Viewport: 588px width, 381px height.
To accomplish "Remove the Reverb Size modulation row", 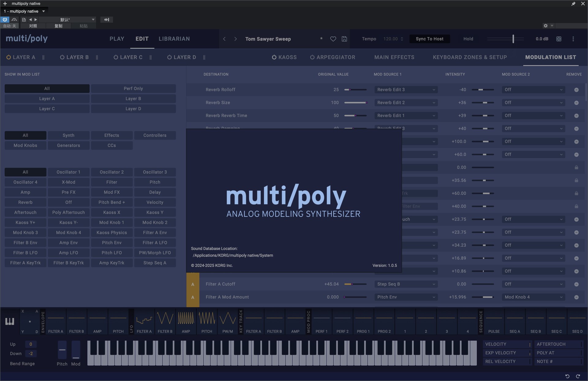I will coord(576,103).
